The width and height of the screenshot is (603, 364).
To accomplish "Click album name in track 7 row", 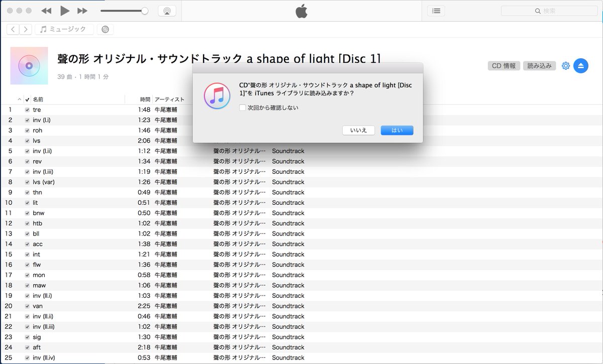I will pos(240,171).
